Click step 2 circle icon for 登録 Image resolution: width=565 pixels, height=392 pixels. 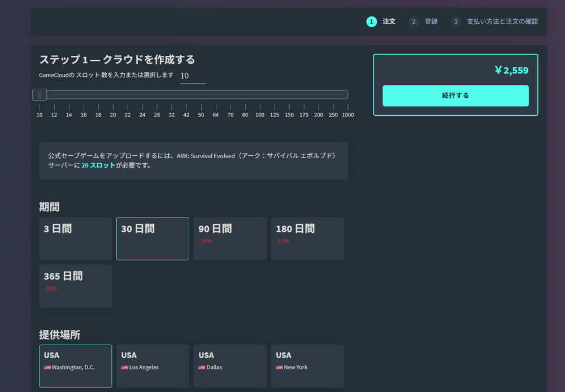(414, 21)
